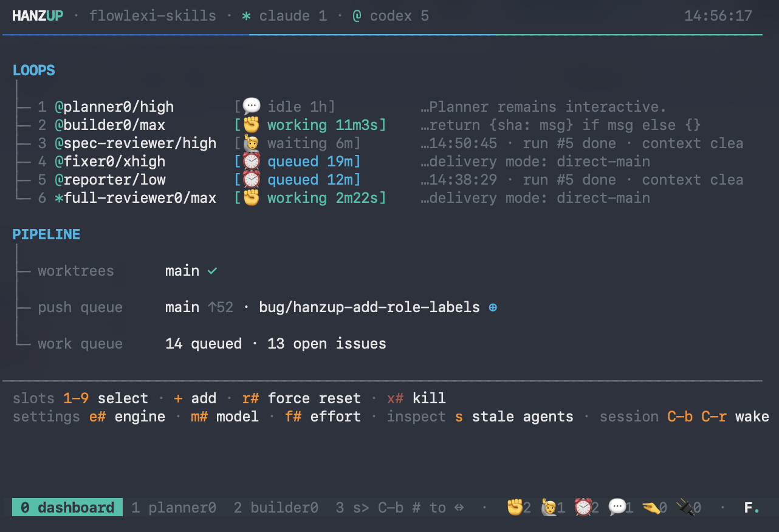Click the push queue pipeline entry
The width and height of the screenshot is (779, 532).
(80, 307)
